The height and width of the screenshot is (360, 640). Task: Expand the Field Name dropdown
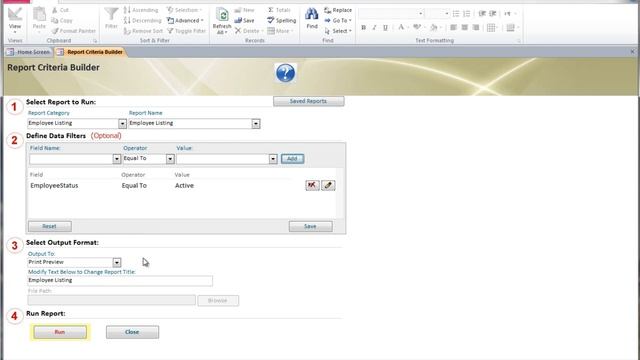117,159
